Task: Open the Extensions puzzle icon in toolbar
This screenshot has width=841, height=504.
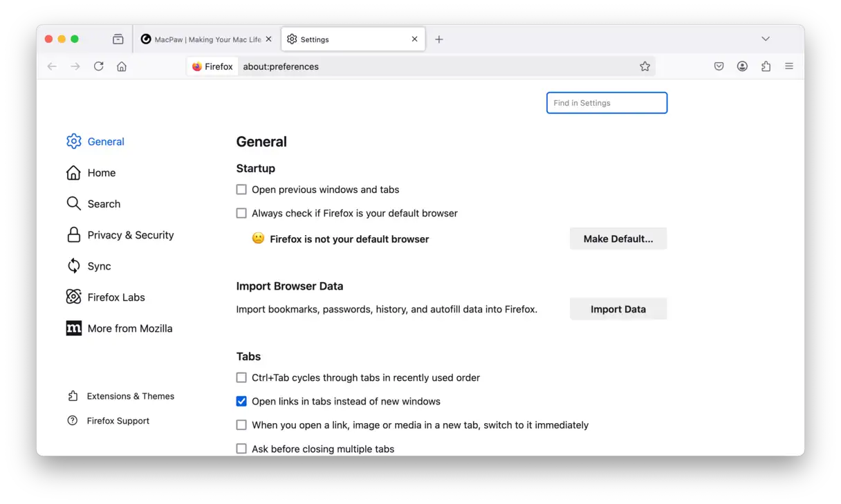Action: coord(766,66)
